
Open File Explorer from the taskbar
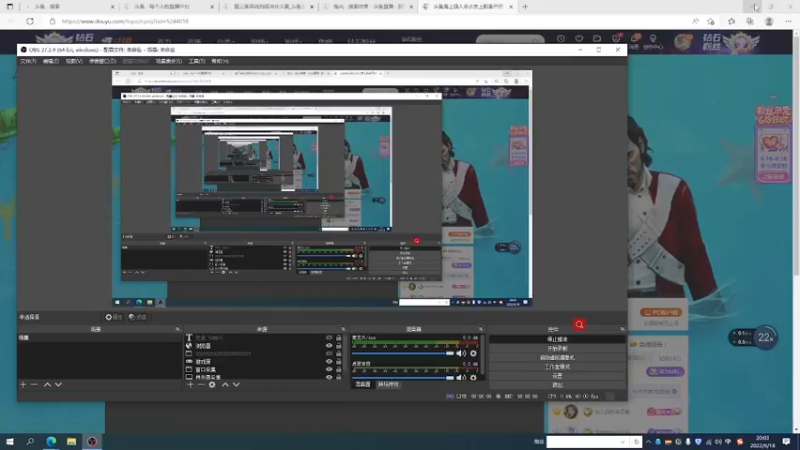point(71,441)
